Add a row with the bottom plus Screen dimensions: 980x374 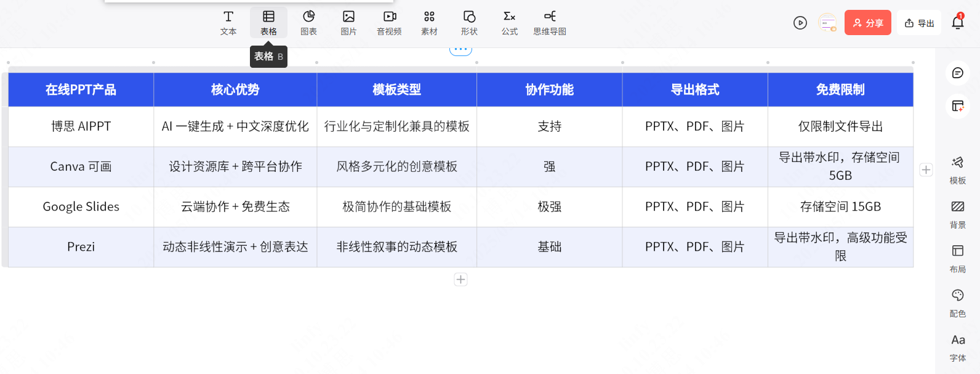pyautogui.click(x=460, y=279)
